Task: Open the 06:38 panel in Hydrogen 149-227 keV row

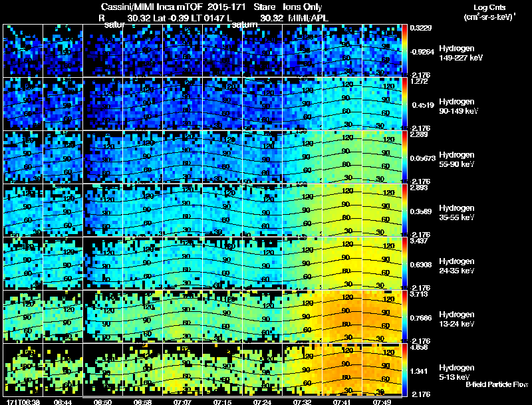Action: click(23, 51)
